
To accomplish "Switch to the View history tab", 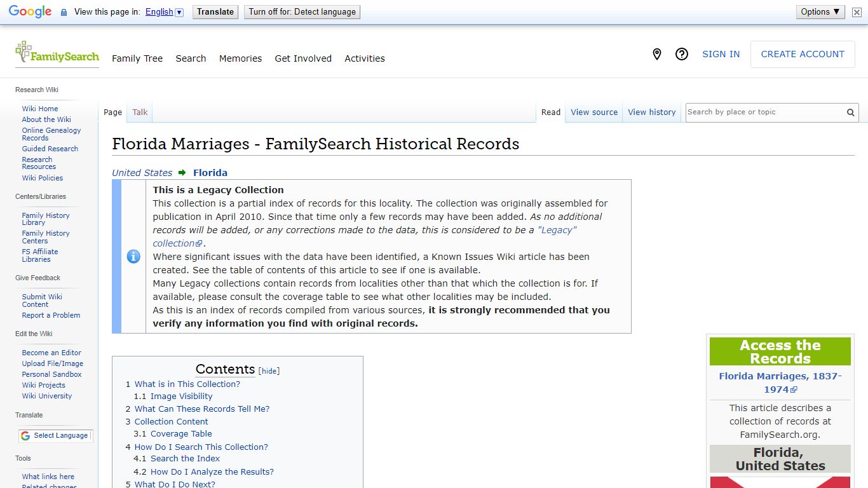I will [652, 112].
